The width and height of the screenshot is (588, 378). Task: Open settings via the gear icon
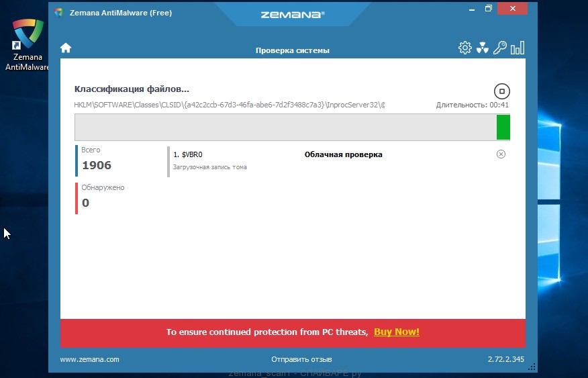click(x=465, y=48)
